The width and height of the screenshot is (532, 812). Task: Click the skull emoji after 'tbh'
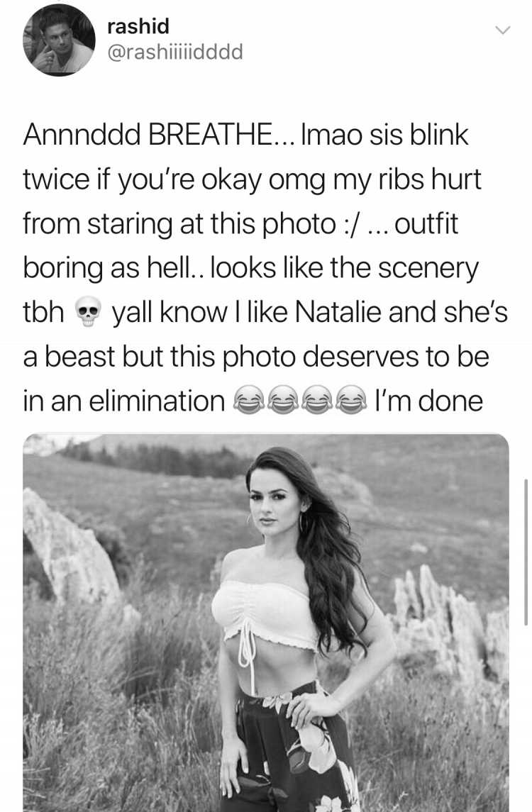tap(87, 313)
